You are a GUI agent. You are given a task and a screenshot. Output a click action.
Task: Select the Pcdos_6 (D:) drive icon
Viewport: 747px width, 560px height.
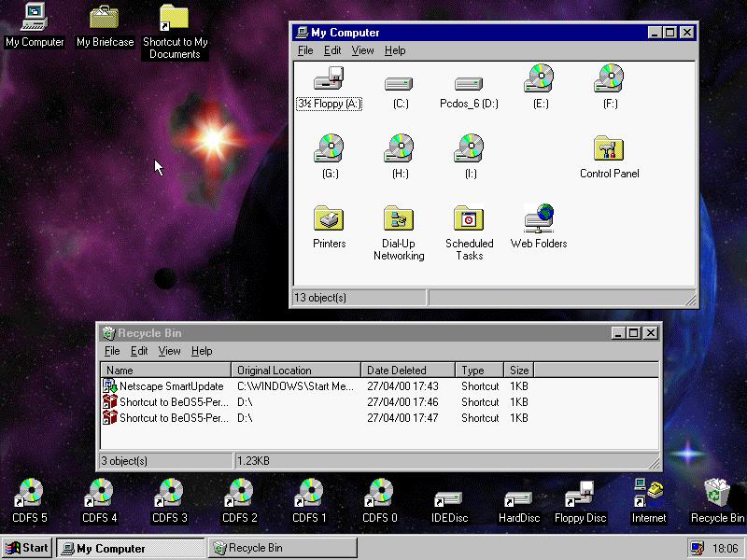click(x=469, y=82)
